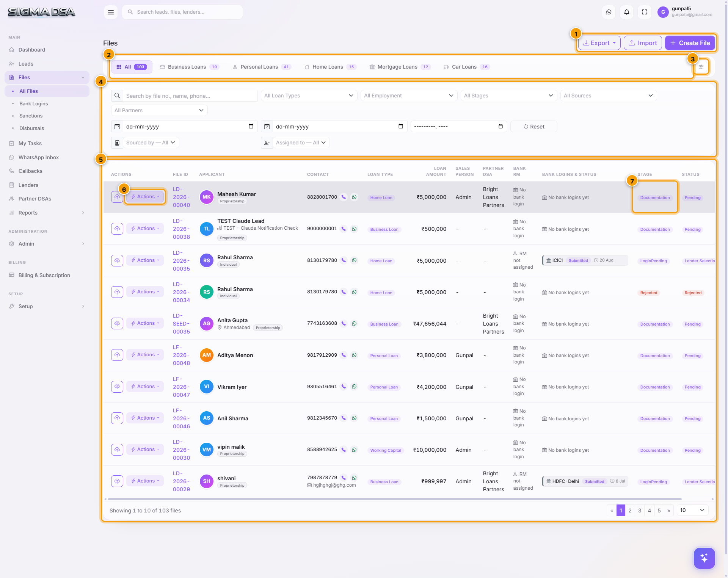Viewport: 728px width, 578px height.
Task: Click upload icon for Aditya Menon row
Action: 117,355
